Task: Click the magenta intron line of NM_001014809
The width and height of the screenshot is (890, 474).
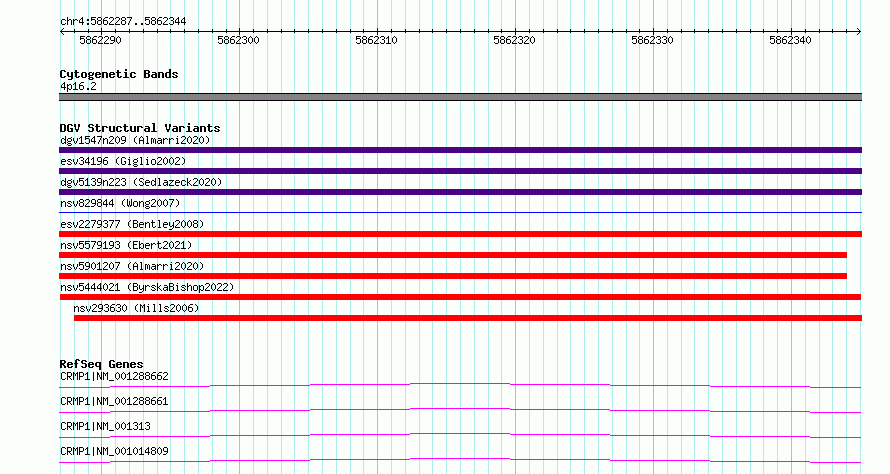Action: point(460,460)
